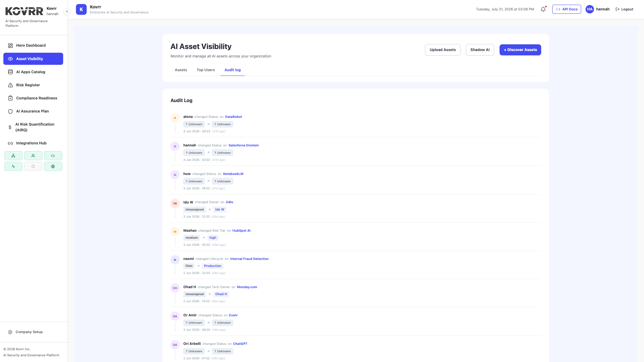Click Ohad H's OH avatar
The width and height of the screenshot is (644, 362).
[175, 288]
